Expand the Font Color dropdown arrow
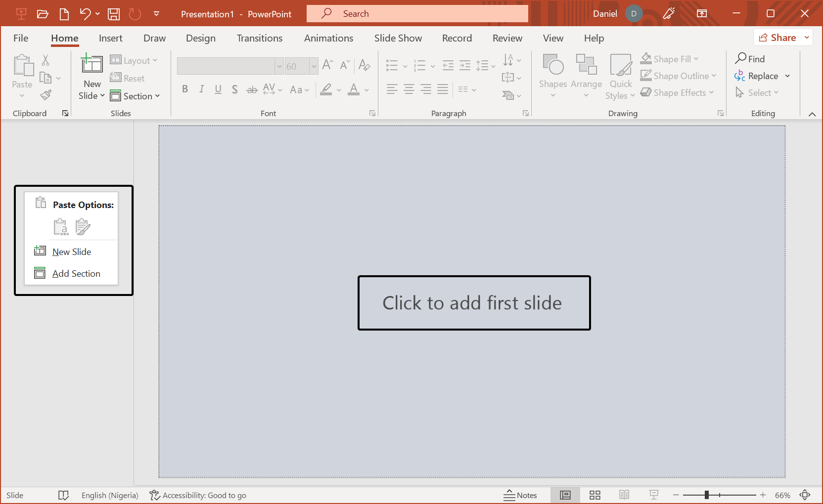Screen dimensions: 823x504 [x=366, y=90]
